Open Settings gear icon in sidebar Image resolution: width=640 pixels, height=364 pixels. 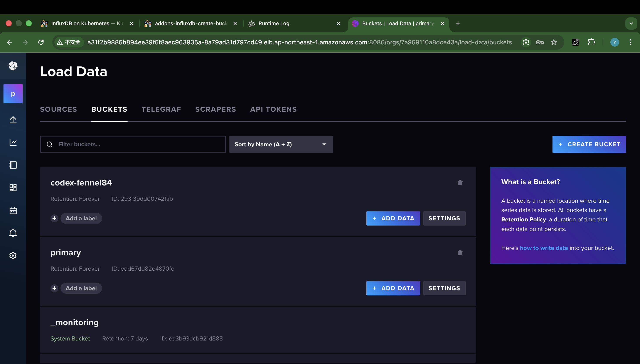pos(13,256)
